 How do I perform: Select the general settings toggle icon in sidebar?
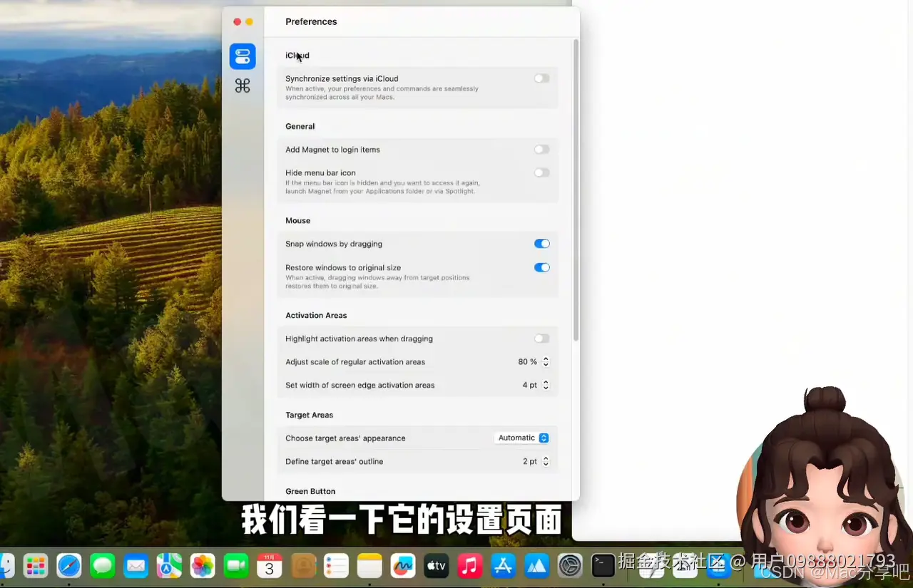click(x=243, y=56)
